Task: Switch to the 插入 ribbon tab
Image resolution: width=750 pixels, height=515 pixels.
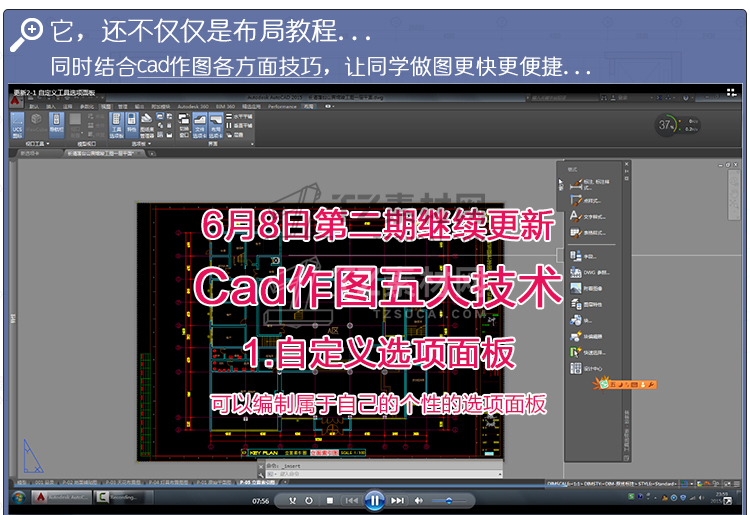Action: (x=51, y=107)
